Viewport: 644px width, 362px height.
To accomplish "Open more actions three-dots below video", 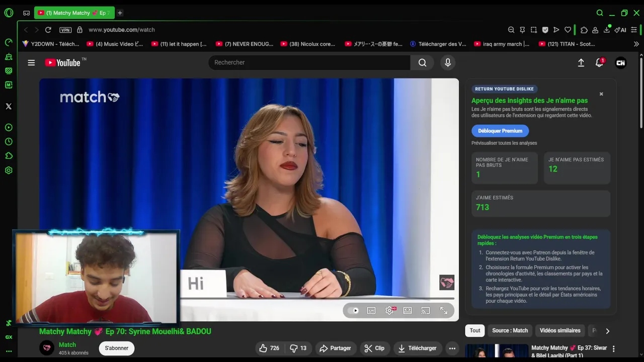I will [x=452, y=348].
